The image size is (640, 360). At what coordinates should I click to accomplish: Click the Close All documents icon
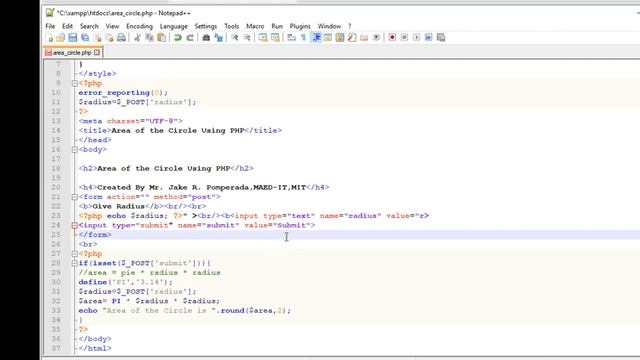(109, 38)
